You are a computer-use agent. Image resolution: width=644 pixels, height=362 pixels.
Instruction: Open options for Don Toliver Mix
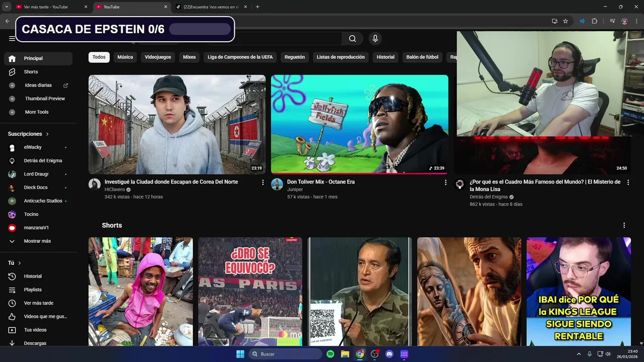coord(445,183)
